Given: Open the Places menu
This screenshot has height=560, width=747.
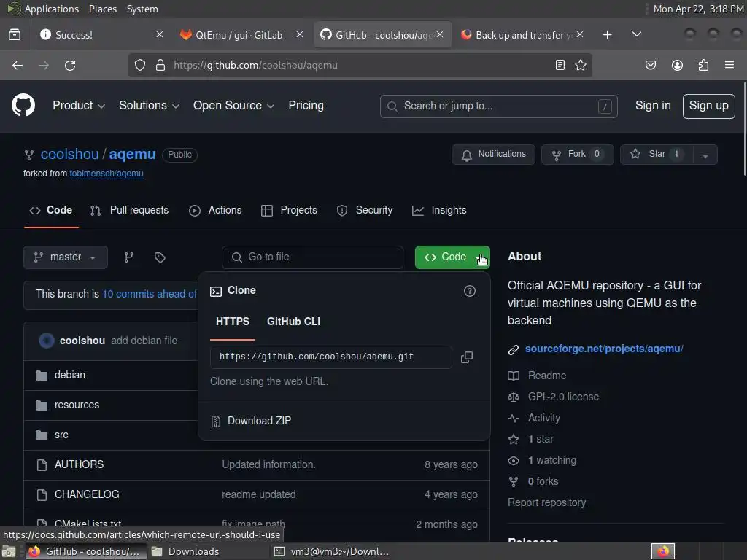Looking at the screenshot, I should 102,9.
